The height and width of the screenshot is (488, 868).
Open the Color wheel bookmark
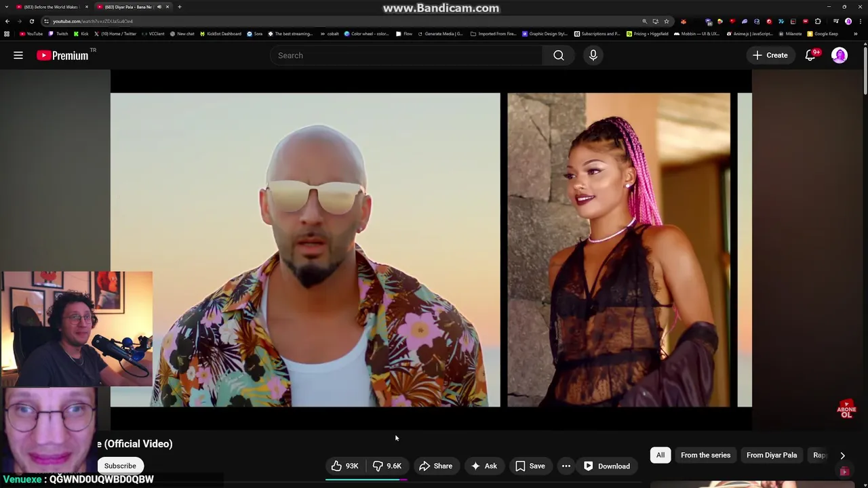coord(367,33)
